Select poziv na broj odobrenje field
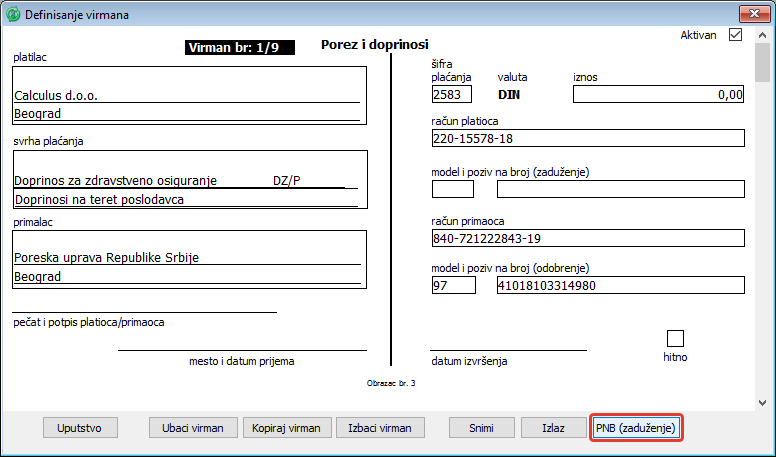Viewport: 776px width, 457px height. [620, 285]
